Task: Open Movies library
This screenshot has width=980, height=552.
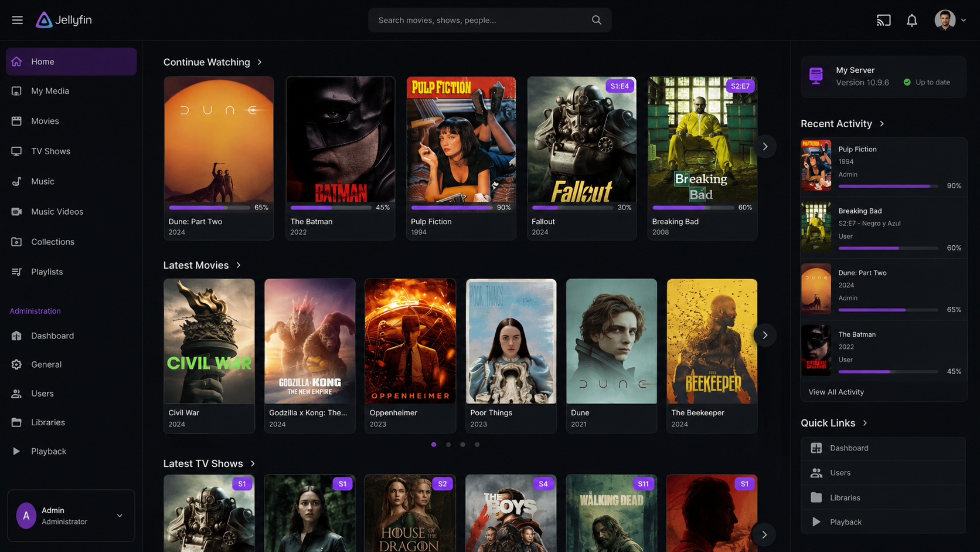Action: 72,121
